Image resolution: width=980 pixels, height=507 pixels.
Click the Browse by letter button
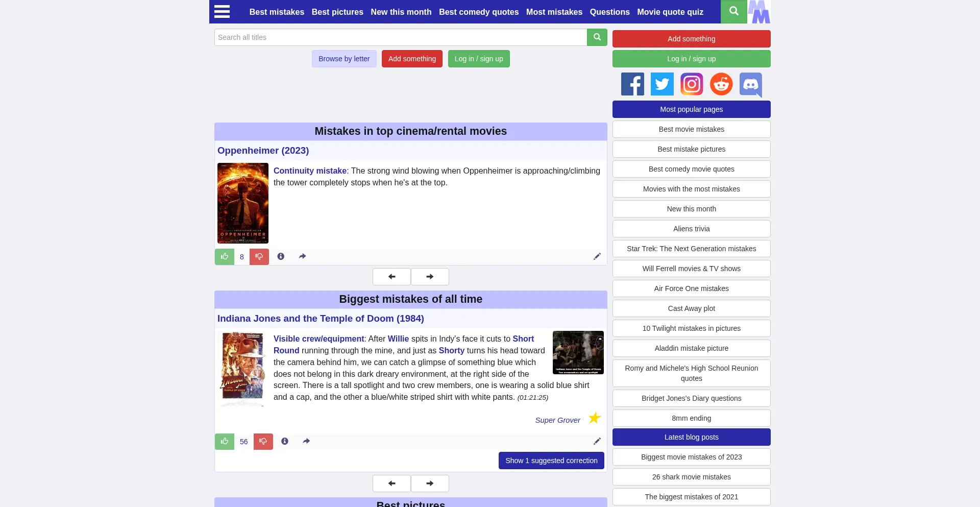click(x=344, y=59)
